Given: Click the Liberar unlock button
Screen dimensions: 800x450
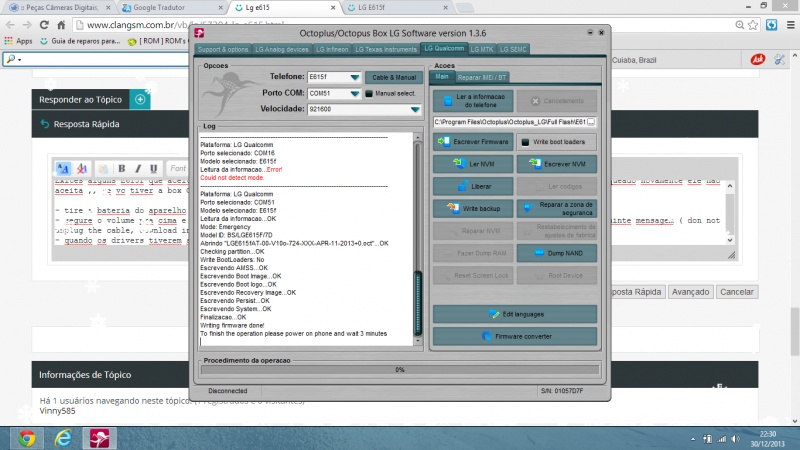Looking at the screenshot, I should (473, 186).
